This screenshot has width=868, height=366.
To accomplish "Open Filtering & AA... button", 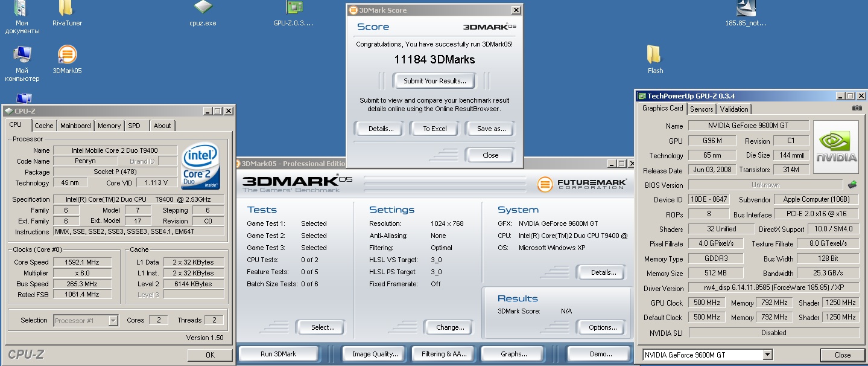I will (x=444, y=354).
